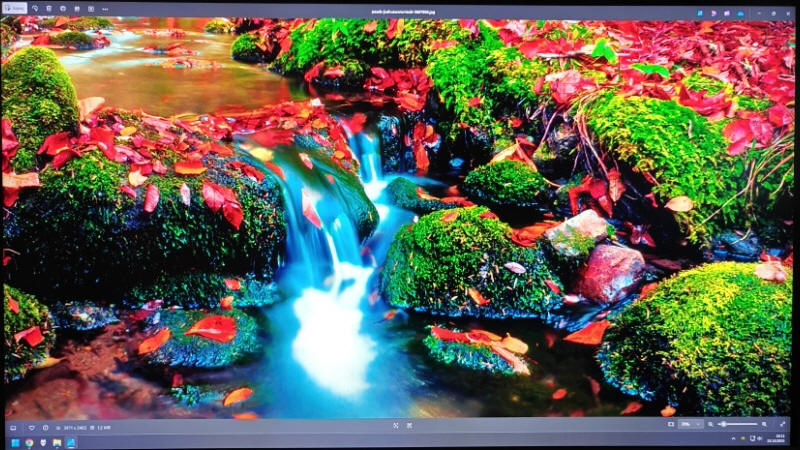This screenshot has height=450, width=800.
Task: Click the Print icon in the top toolbar
Action: click(x=77, y=7)
